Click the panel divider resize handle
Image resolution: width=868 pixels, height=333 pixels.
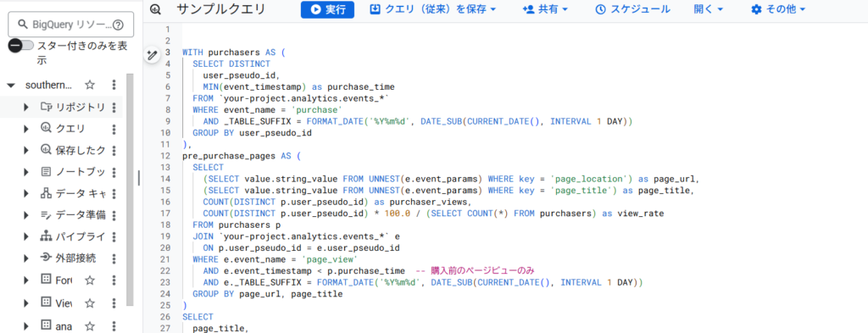[x=139, y=178]
